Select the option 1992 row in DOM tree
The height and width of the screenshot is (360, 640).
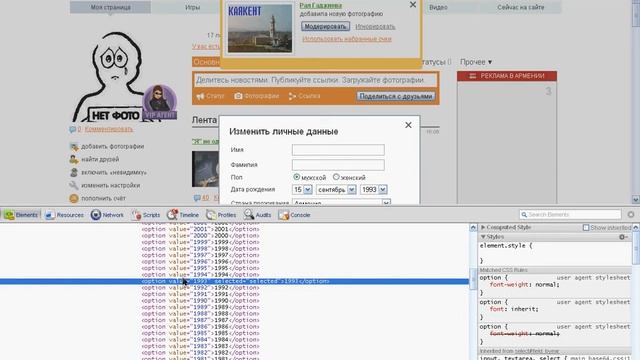pyautogui.click(x=200, y=288)
